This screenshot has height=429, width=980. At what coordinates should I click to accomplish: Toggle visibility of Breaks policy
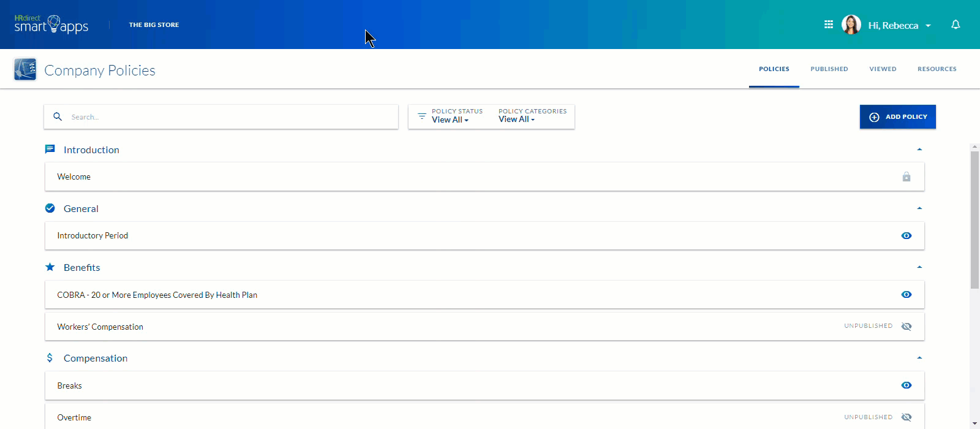tap(907, 385)
